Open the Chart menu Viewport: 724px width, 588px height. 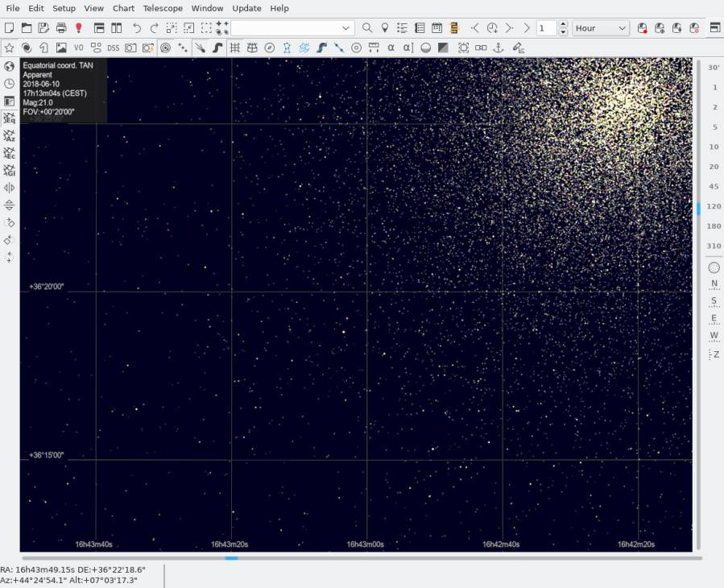(x=123, y=8)
